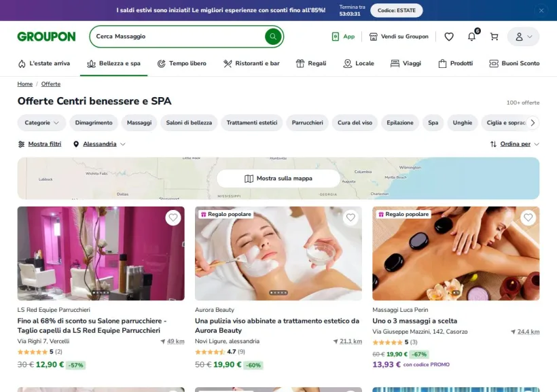557x392 pixels.
Task: Open Locale menu
Action: (x=359, y=63)
